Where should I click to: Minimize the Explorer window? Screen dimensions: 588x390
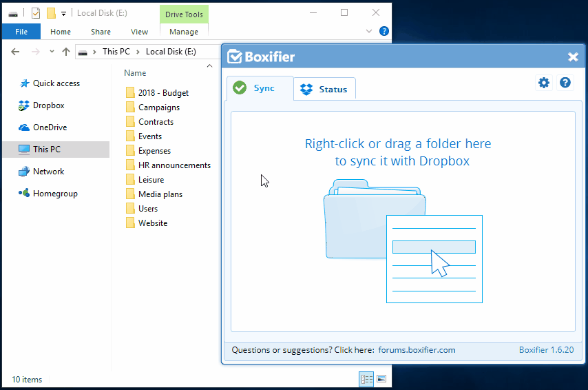point(313,13)
